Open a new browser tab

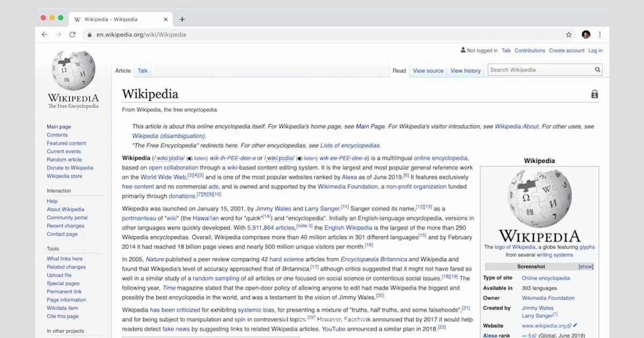pos(182,19)
